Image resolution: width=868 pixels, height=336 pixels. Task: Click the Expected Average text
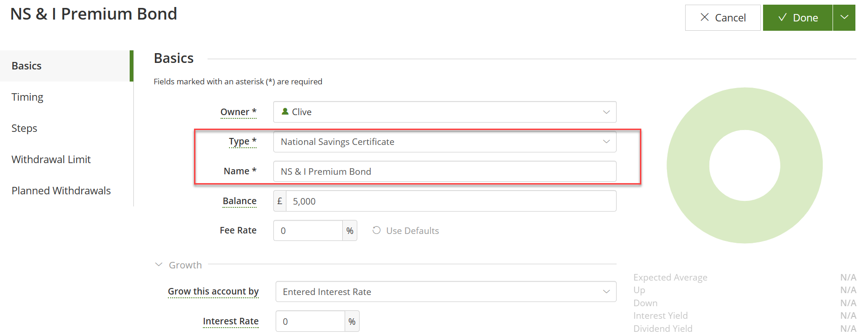(670, 277)
